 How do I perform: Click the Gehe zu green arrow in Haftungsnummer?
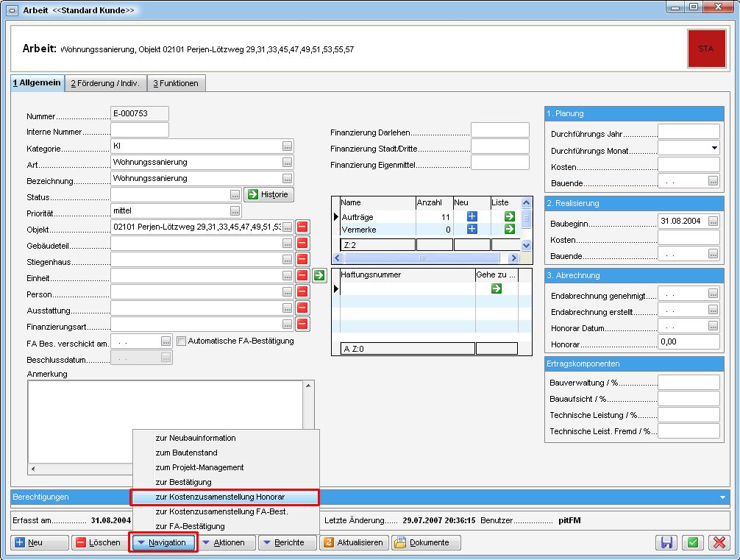[x=497, y=288]
